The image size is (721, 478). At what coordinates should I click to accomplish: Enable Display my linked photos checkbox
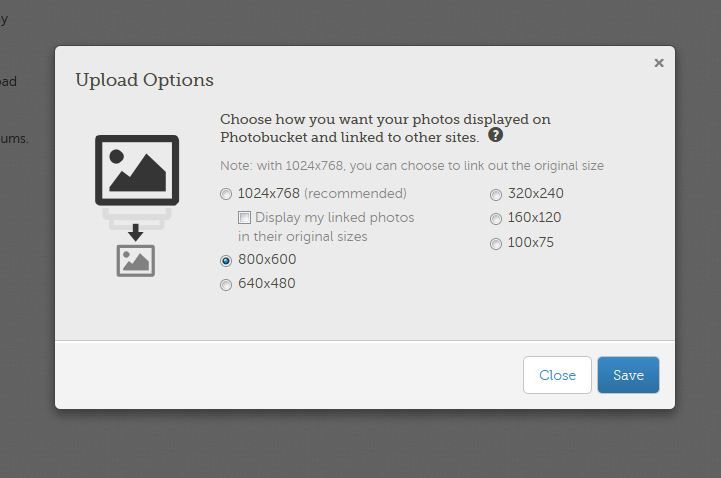tap(244, 217)
